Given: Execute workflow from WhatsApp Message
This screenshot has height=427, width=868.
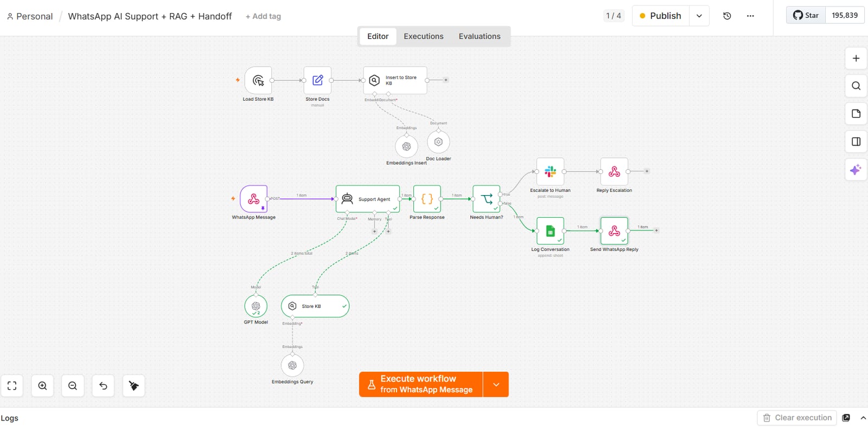Looking at the screenshot, I should pyautogui.click(x=421, y=384).
